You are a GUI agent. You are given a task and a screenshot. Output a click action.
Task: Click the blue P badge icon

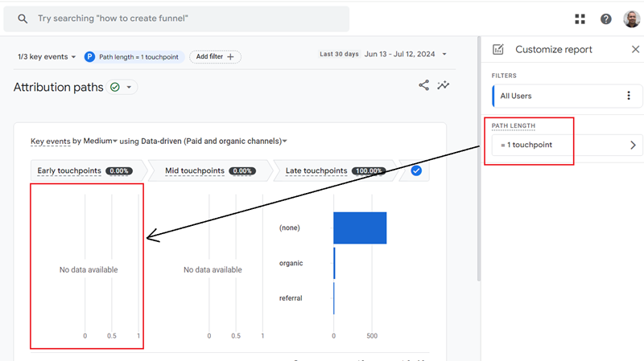(x=89, y=56)
